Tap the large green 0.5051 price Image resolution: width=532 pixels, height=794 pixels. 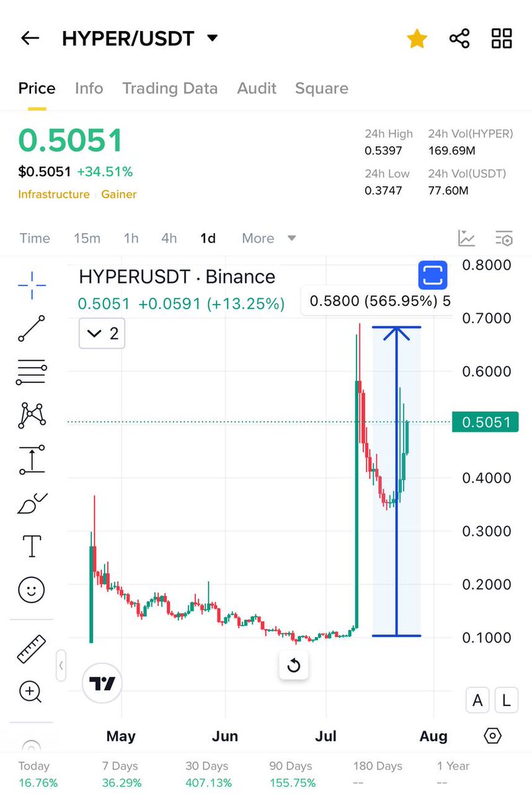(x=71, y=140)
